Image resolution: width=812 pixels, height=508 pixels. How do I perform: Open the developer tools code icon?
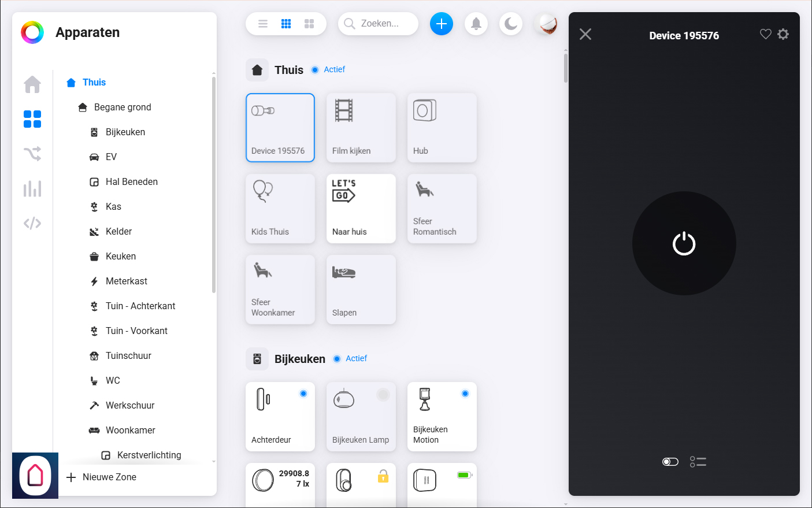(32, 223)
